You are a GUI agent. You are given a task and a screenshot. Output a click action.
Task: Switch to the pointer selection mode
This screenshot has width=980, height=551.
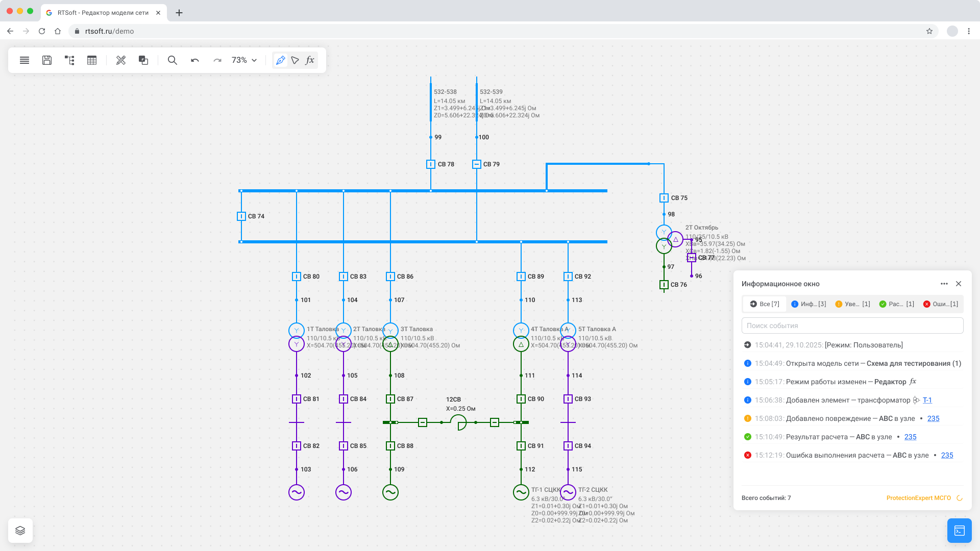point(295,60)
